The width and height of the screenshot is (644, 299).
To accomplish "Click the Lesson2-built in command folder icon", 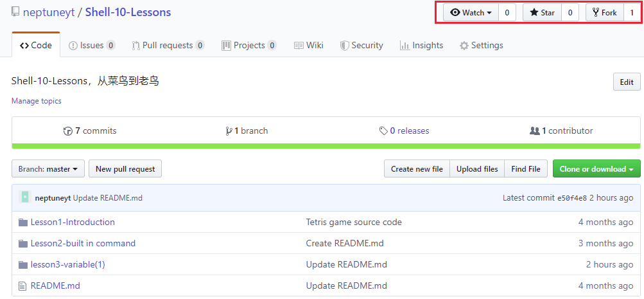I will click(23, 244).
